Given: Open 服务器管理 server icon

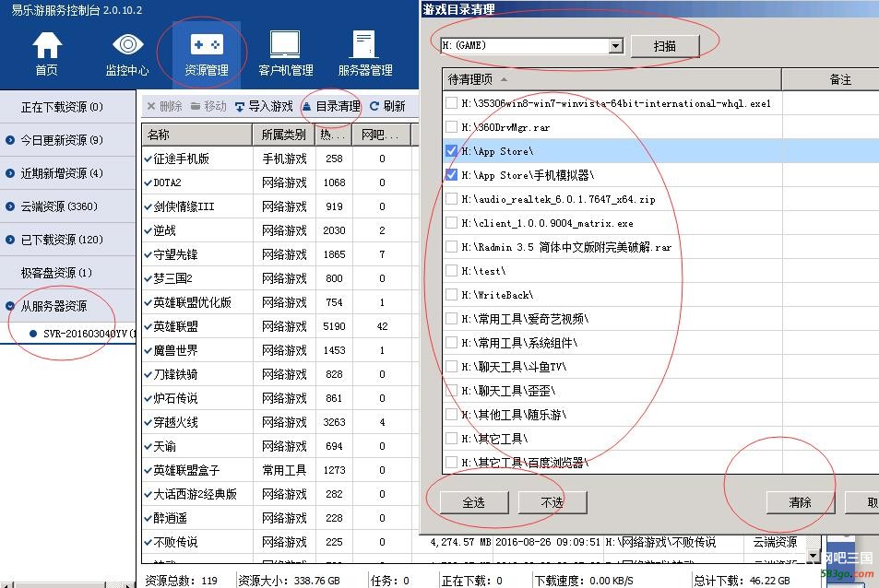Looking at the screenshot, I should [364, 44].
